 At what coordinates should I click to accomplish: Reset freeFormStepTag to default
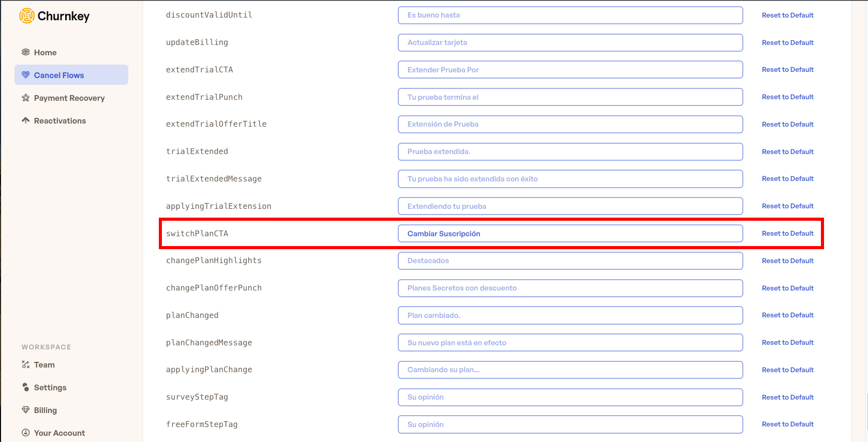coord(787,424)
